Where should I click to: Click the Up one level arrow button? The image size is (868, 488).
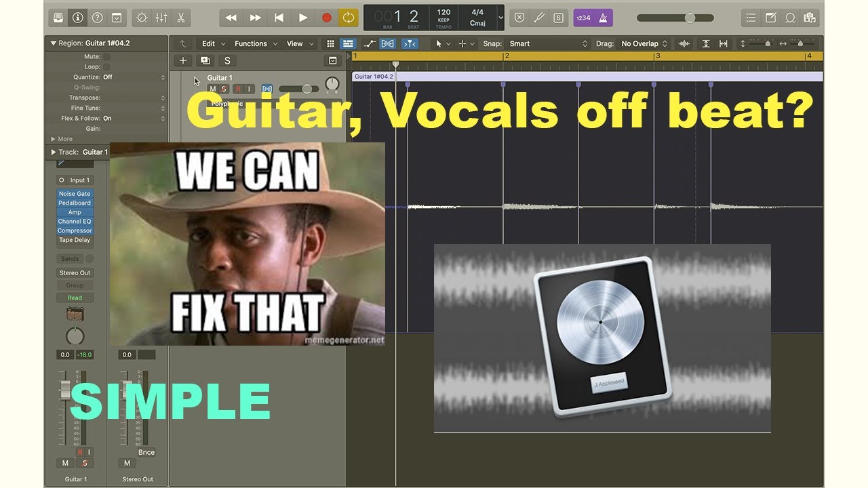(182, 43)
